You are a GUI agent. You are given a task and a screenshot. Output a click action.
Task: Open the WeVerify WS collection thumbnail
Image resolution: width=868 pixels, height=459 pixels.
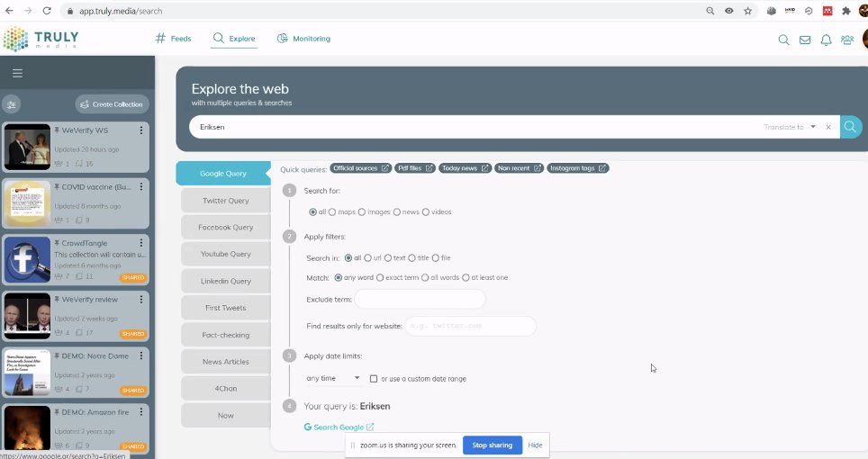pos(27,147)
